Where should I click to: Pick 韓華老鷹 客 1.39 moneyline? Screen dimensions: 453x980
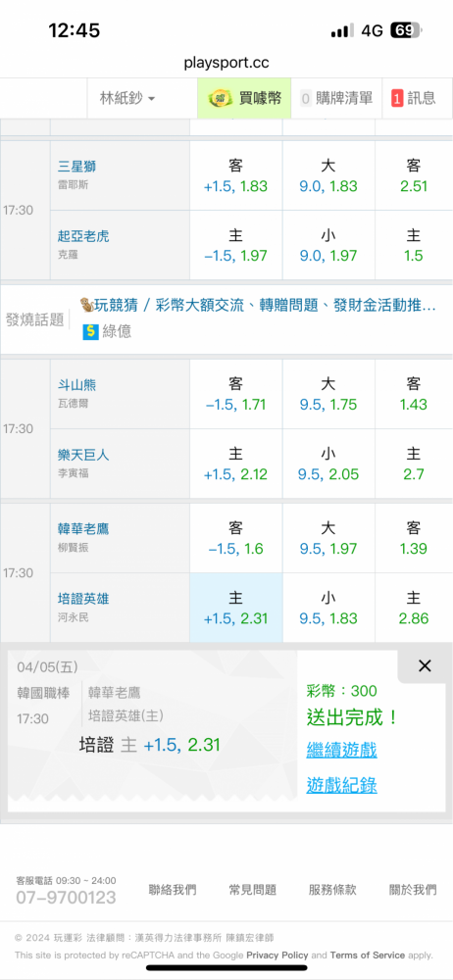[x=414, y=539]
